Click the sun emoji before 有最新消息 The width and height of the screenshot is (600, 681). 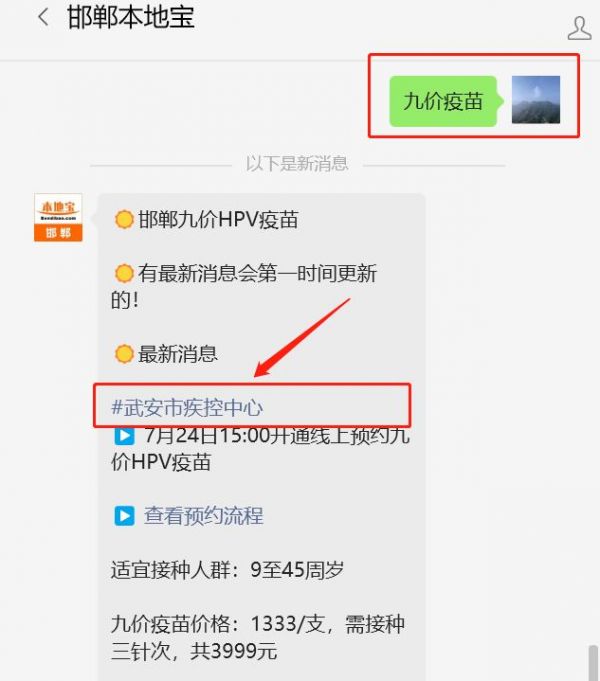[124, 274]
